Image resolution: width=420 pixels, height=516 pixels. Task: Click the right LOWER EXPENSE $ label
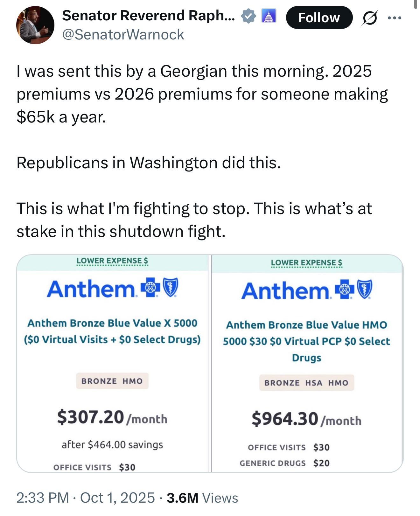[307, 263]
